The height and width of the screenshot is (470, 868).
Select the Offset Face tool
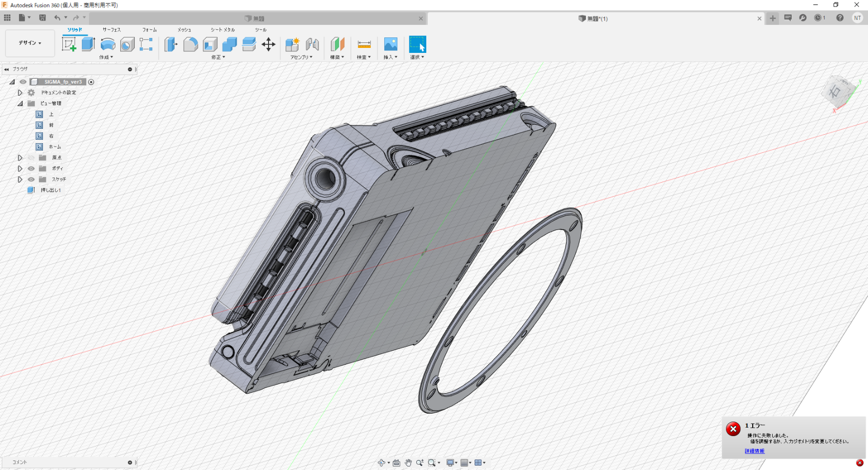(x=249, y=44)
